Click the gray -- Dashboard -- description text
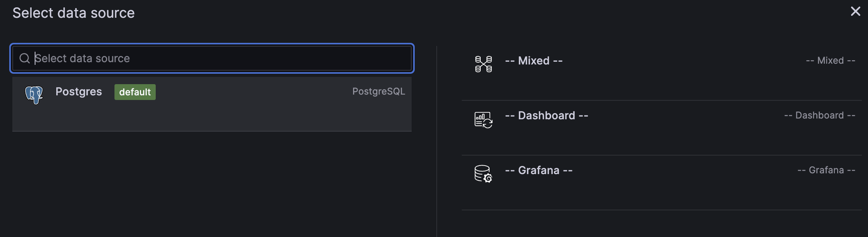The image size is (868, 237). click(820, 115)
